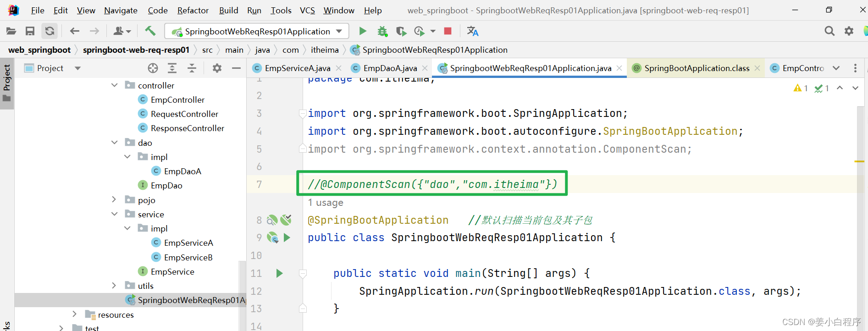
Task: Hide the Project tool window
Action: (x=236, y=68)
